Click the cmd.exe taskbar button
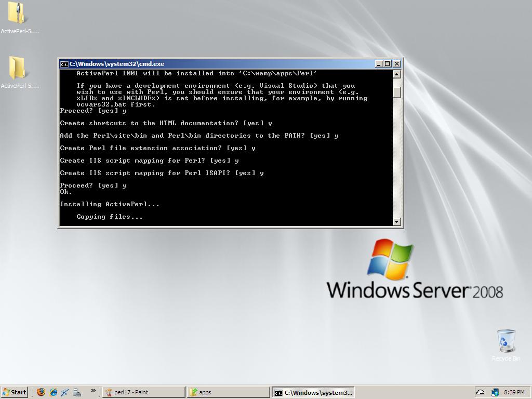Image resolution: width=532 pixels, height=399 pixels. tap(313, 392)
